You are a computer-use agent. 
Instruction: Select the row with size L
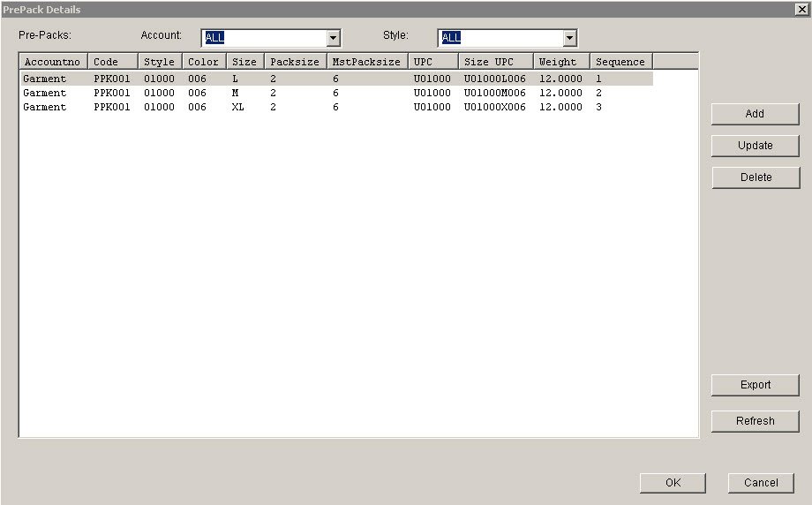pos(336,79)
